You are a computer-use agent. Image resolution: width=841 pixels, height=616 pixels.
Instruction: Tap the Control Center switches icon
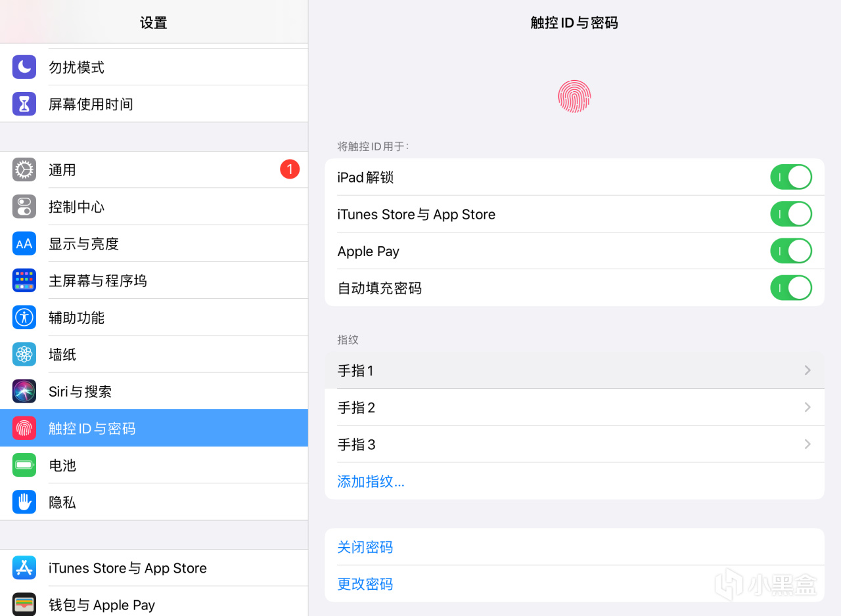[x=24, y=206]
